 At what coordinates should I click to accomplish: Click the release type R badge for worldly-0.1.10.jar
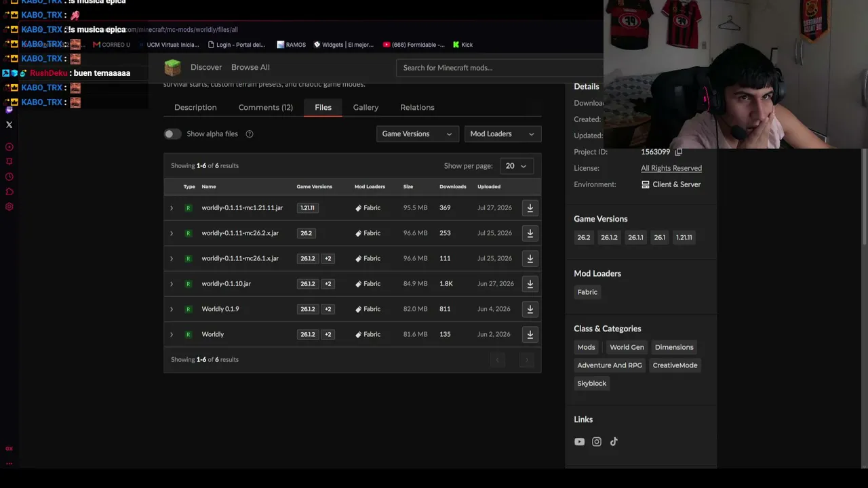[188, 284]
